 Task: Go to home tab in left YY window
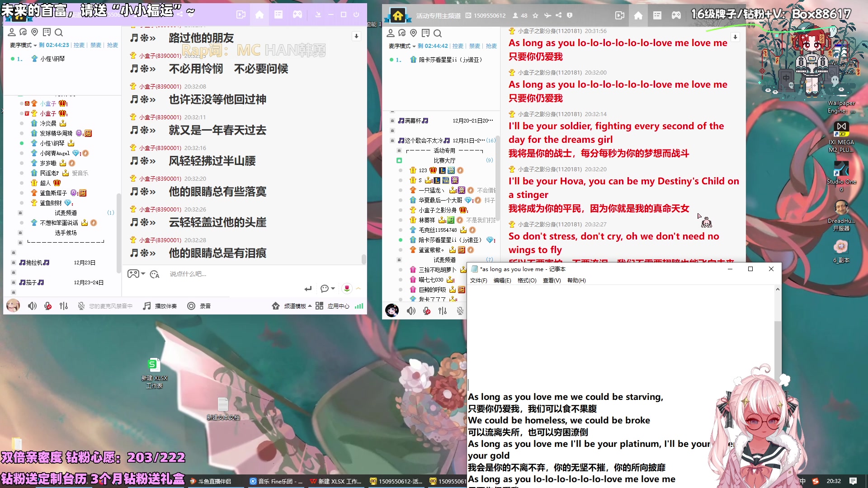point(259,15)
